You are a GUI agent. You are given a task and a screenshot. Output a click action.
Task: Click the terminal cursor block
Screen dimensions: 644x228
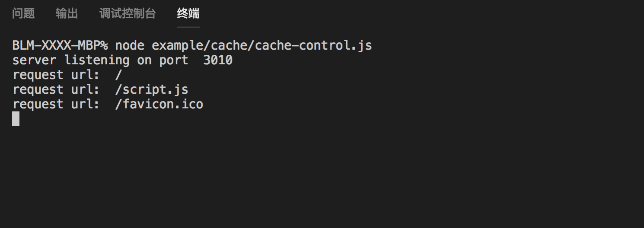(x=16, y=119)
